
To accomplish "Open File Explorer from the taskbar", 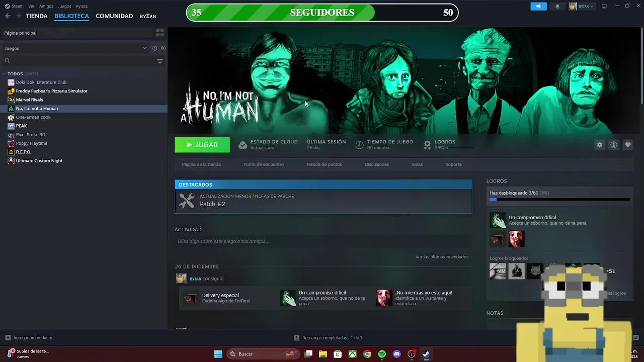I will click(323, 354).
